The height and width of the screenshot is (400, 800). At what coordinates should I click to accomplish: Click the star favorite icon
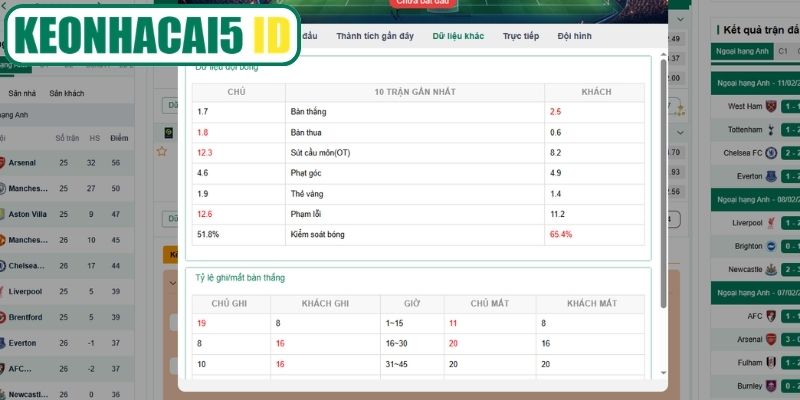162,151
